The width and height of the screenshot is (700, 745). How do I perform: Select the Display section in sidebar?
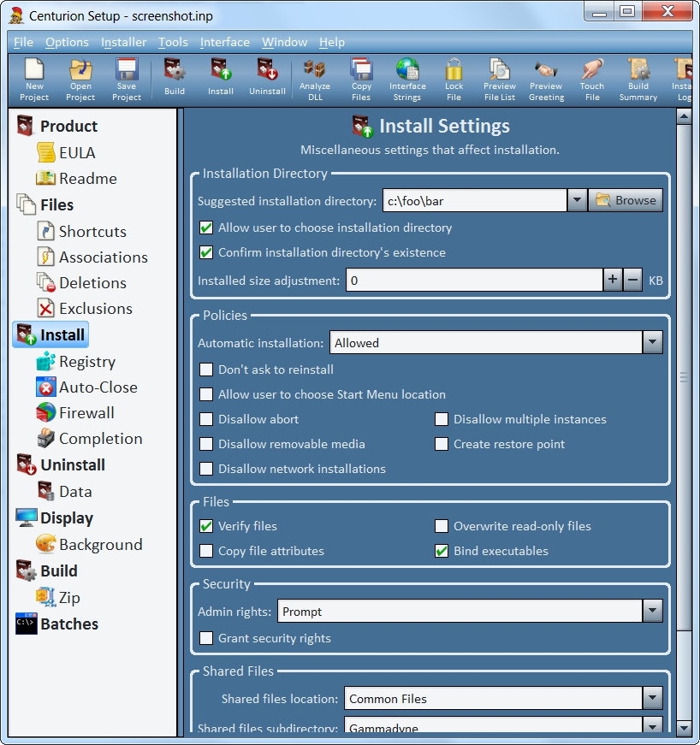click(55, 517)
